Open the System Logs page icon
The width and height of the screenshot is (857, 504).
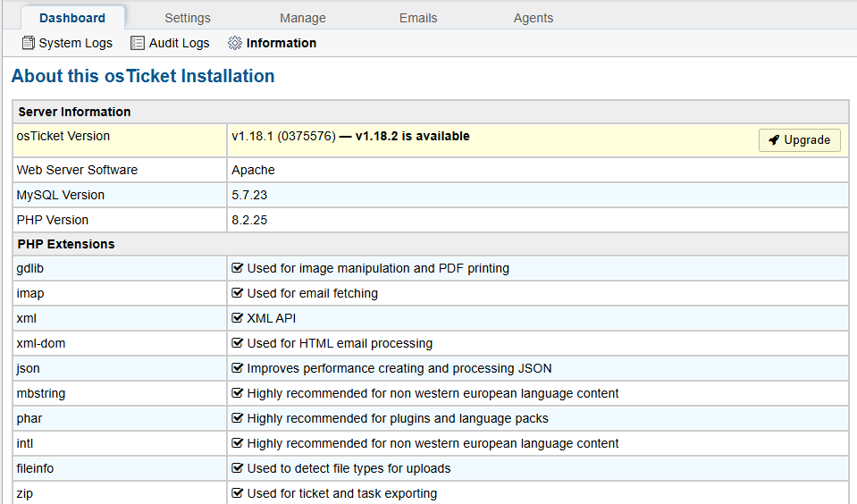(x=29, y=43)
